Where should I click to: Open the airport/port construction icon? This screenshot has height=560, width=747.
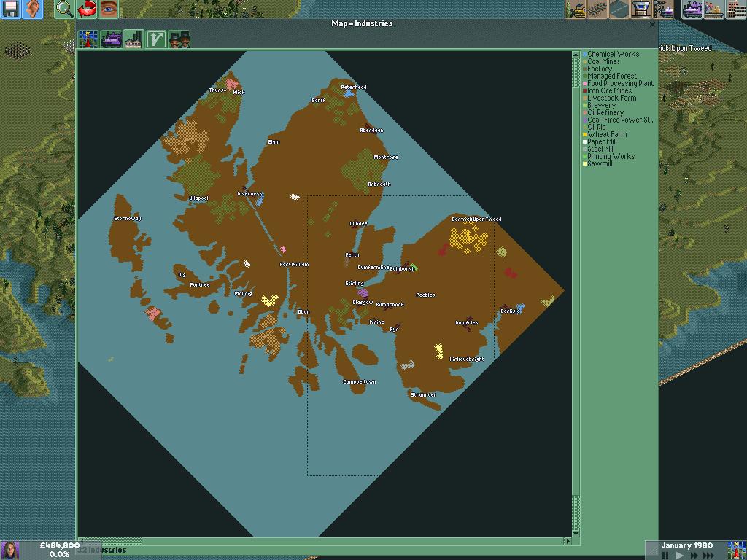(641, 9)
